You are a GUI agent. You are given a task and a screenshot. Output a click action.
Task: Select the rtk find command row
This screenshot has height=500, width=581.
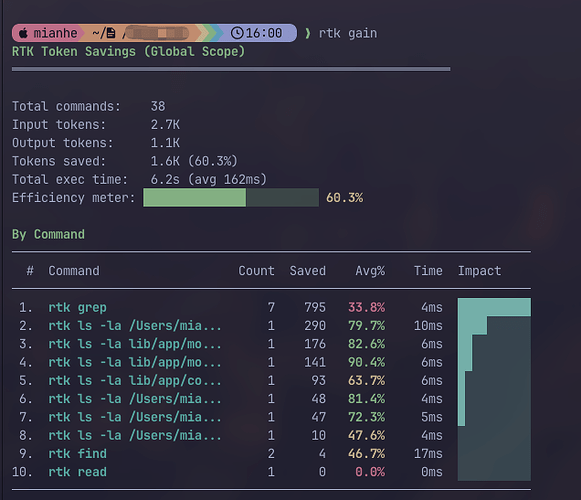coord(271,454)
